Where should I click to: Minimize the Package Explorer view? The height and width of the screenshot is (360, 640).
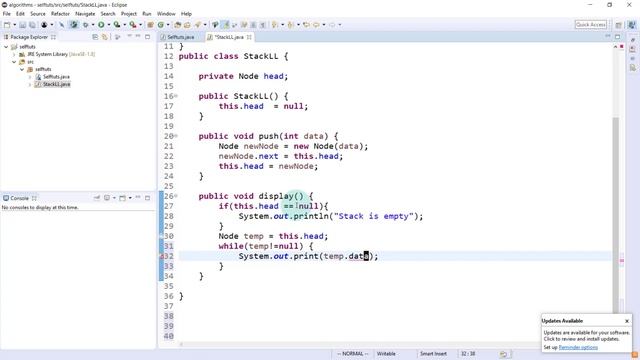138,37
